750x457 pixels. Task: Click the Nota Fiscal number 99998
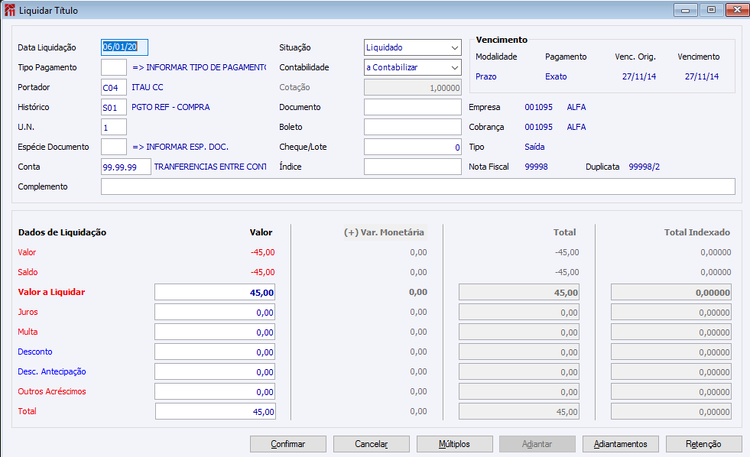pyautogui.click(x=536, y=167)
